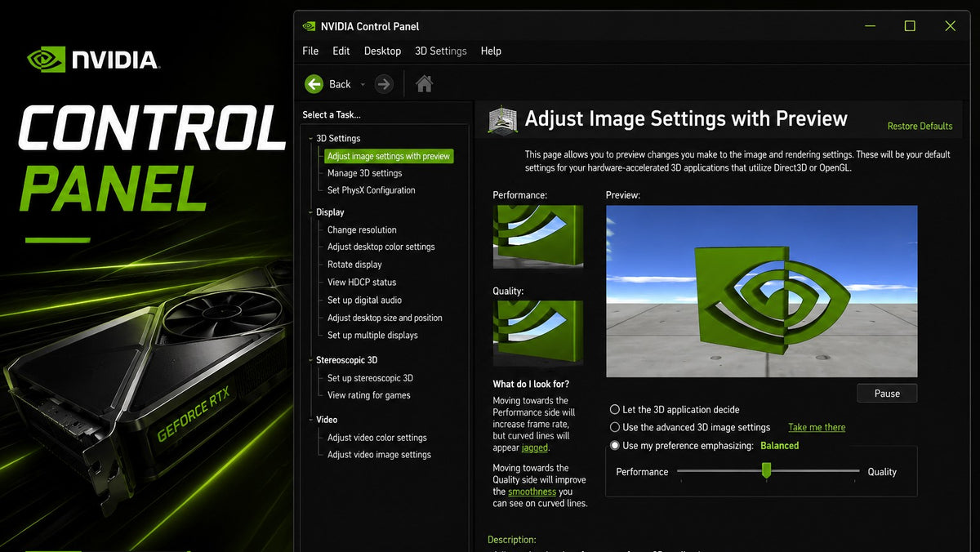Open the 3D Settings menu
This screenshot has height=552, width=980.
[x=441, y=51]
